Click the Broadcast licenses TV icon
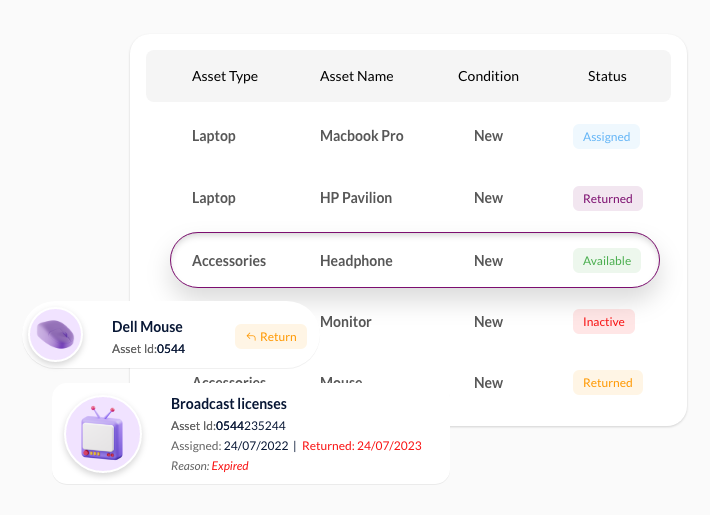The height and width of the screenshot is (515, 710). click(103, 434)
